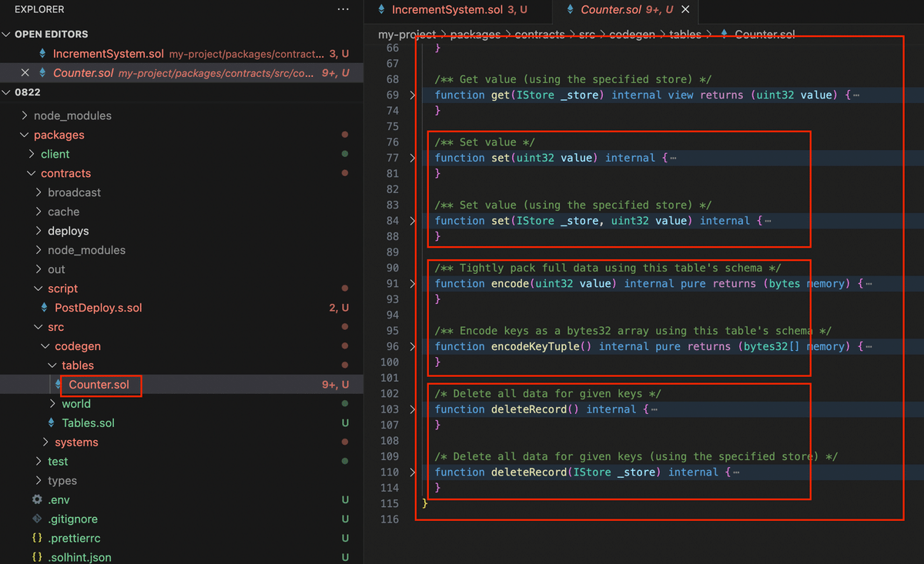924x564 pixels.
Task: Open IncrementSystem.sol from open editors list
Action: [x=108, y=54]
